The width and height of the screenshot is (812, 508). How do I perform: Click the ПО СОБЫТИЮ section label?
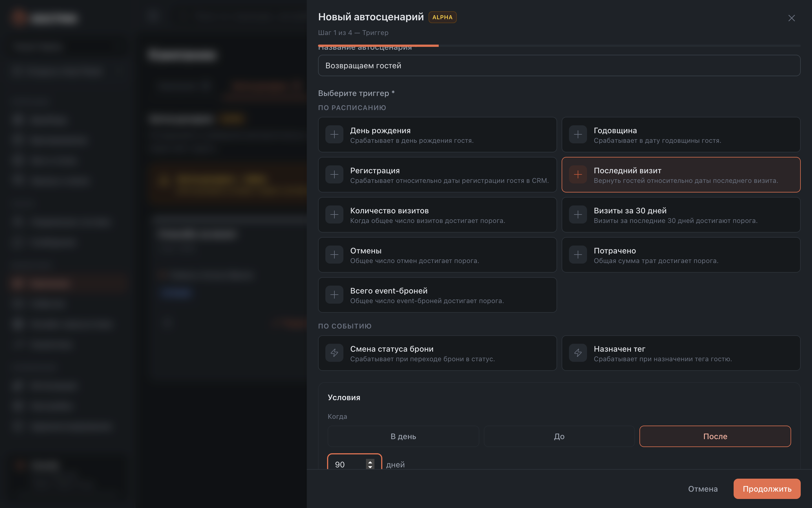coord(345,326)
